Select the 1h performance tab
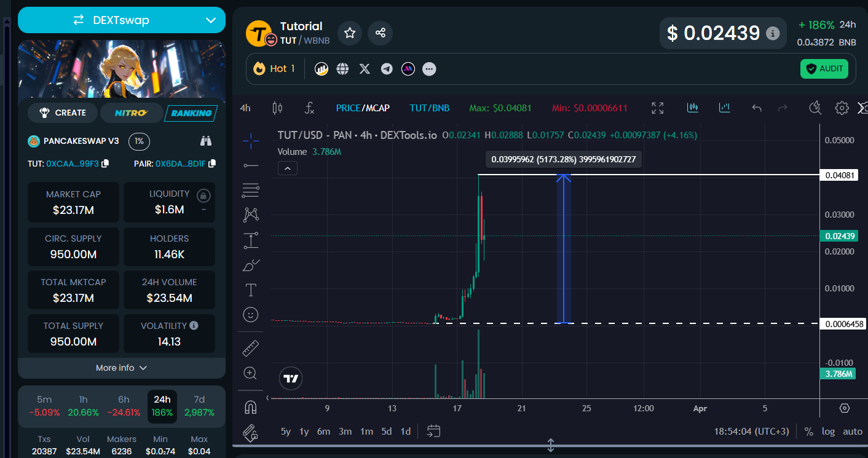 click(x=83, y=406)
